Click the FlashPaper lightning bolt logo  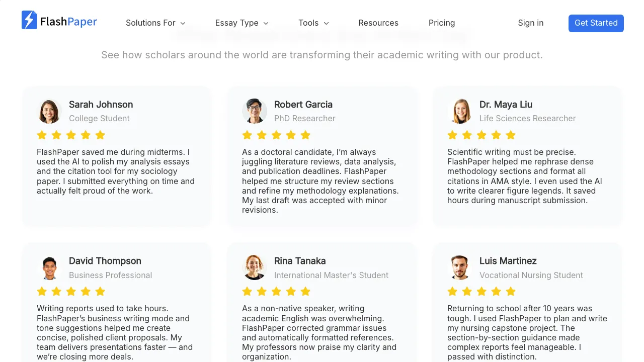29,20
